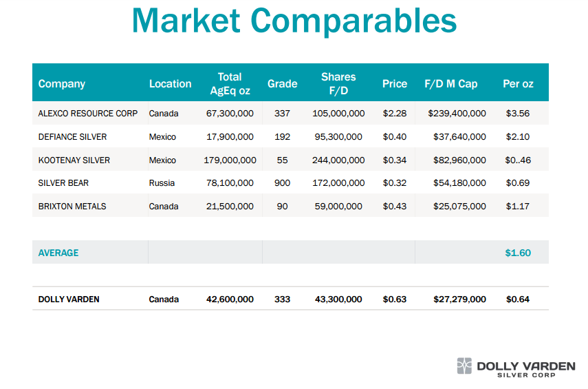
Task: Select the Company column header
Action: [x=62, y=84]
